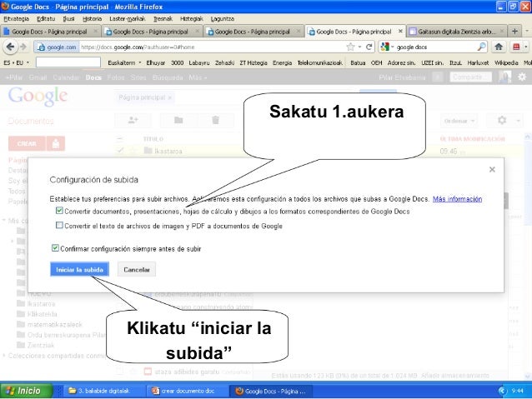This screenshot has width=532, height=399.
Task: Select matematikazsleok folder in sidebar
Action: click(55, 324)
